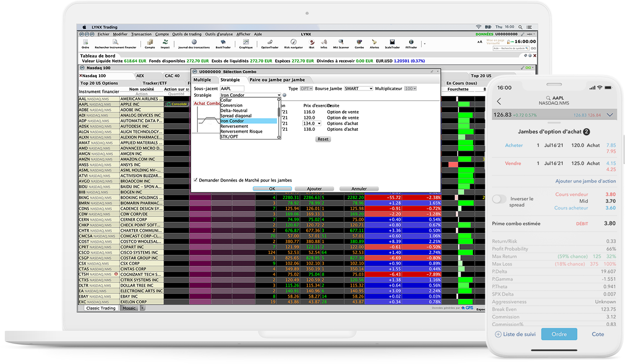The height and width of the screenshot is (364, 630).
Task: Click the macOS Wi-Fi status icon
Action: pyautogui.click(x=478, y=27)
